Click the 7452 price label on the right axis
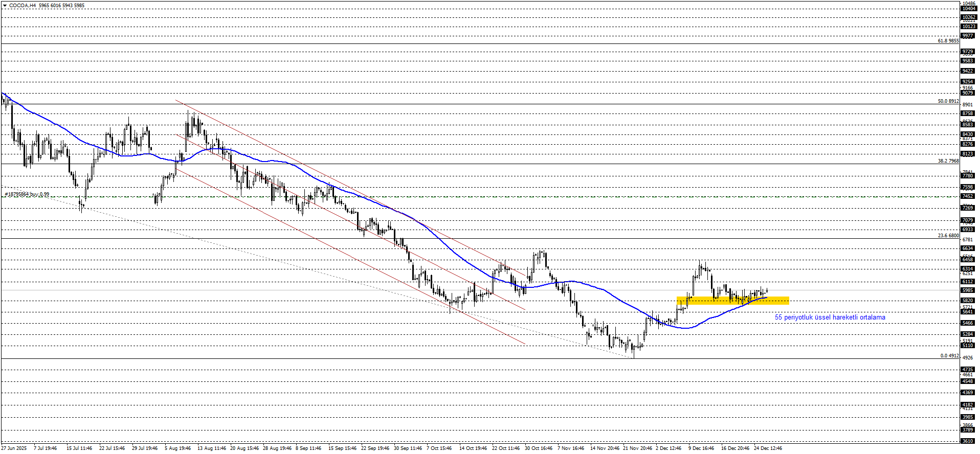Viewport: 980px width, 454px height. pyautogui.click(x=968, y=196)
